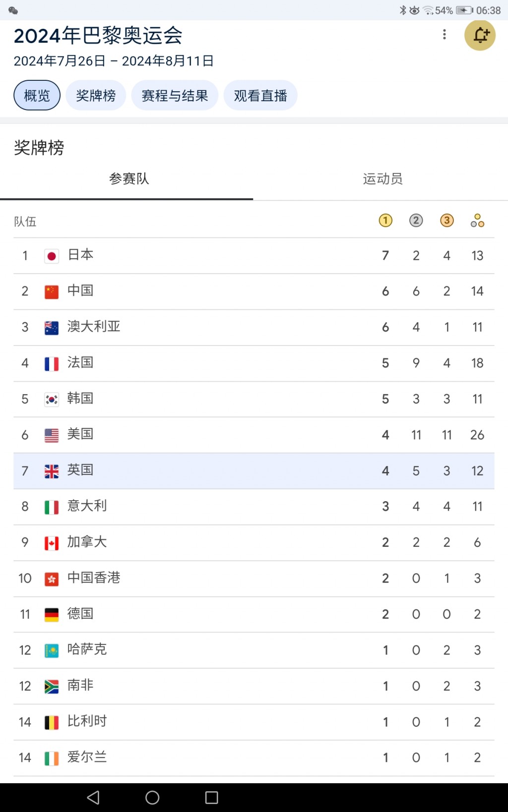Switch to the 运动员 tab
The height and width of the screenshot is (812, 508).
(382, 179)
